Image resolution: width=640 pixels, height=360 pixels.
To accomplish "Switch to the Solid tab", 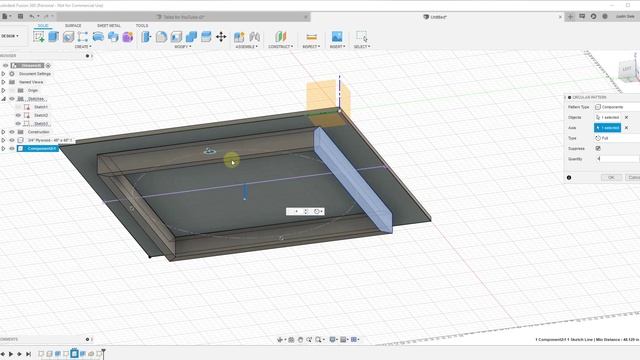I will tap(43, 26).
